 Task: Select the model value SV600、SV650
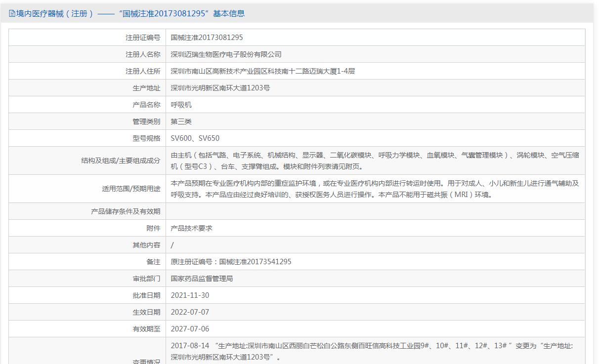click(x=195, y=138)
